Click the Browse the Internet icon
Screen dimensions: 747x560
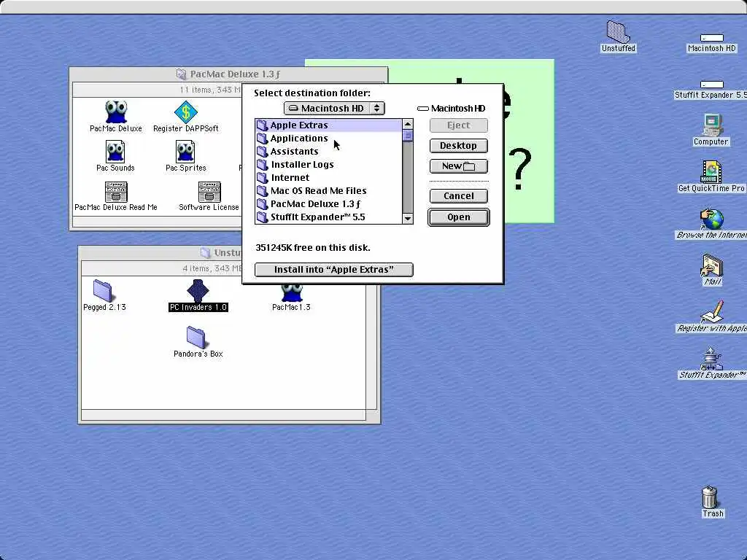pyautogui.click(x=712, y=219)
